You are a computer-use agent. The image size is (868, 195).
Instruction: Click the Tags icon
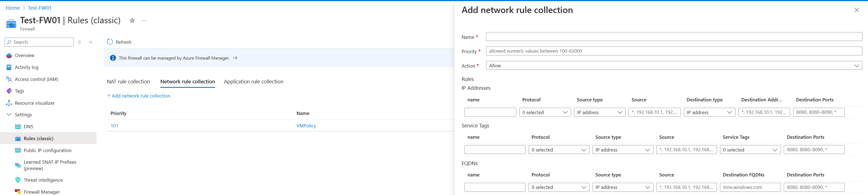pos(9,91)
